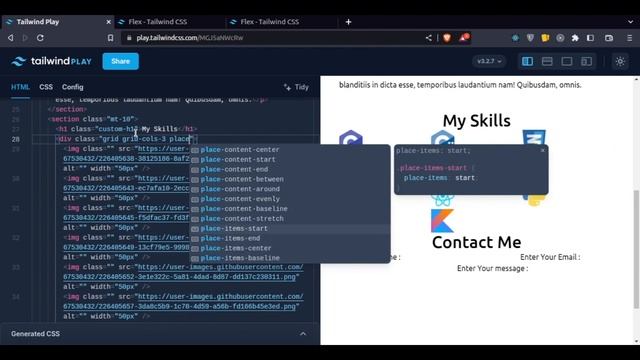The height and width of the screenshot is (360, 640).
Task: Choose place-content-evenly suggestion
Action: coord(289,199)
